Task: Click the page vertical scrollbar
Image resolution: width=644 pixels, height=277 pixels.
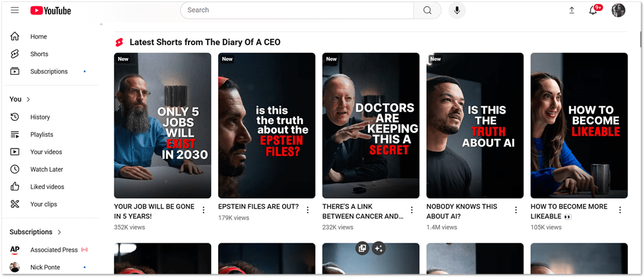Action: coord(641,39)
